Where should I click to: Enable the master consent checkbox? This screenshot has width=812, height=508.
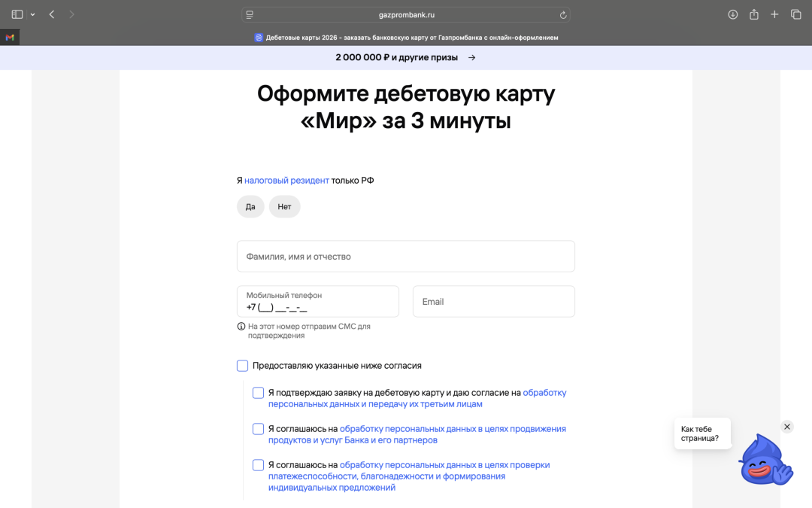(x=242, y=365)
